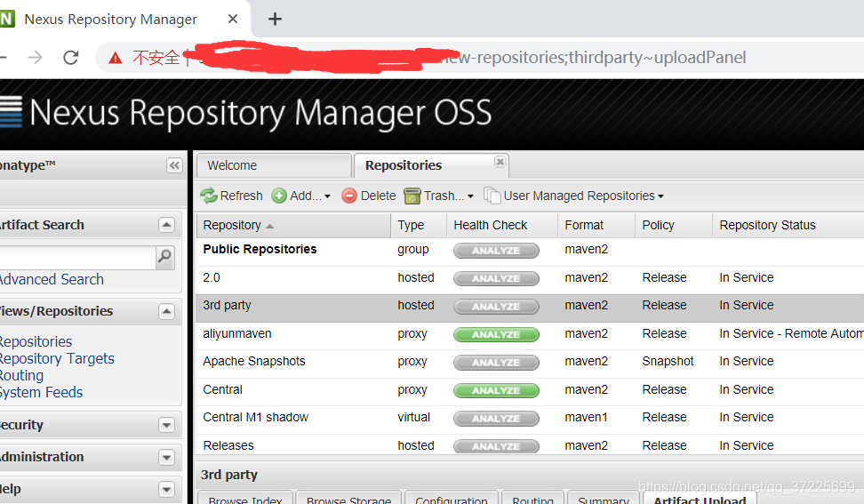The height and width of the screenshot is (504, 864).
Task: Select the Apache Snapshots row
Action: click(x=530, y=364)
